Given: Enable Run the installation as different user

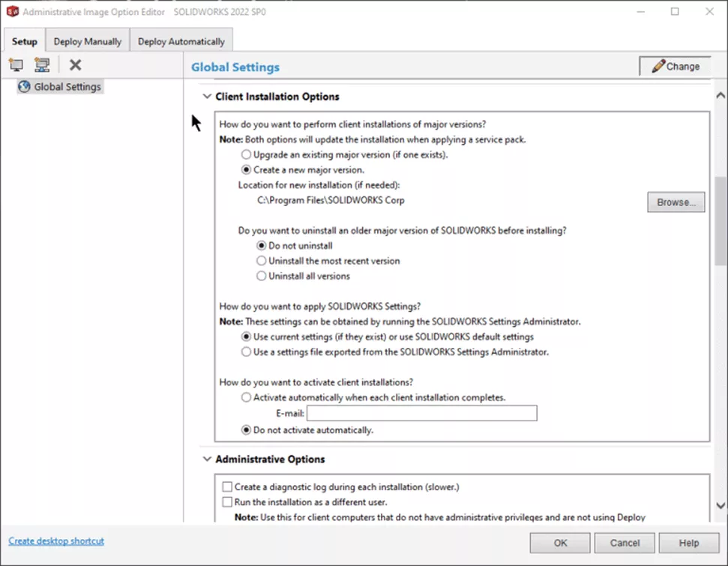Looking at the screenshot, I should pyautogui.click(x=227, y=502).
